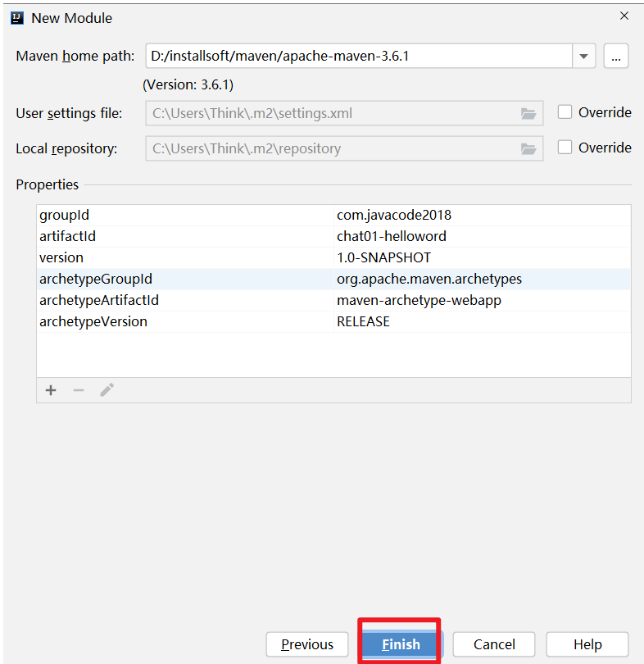Select the archetypeArtifactId property row
644x664 pixels.
(185, 300)
